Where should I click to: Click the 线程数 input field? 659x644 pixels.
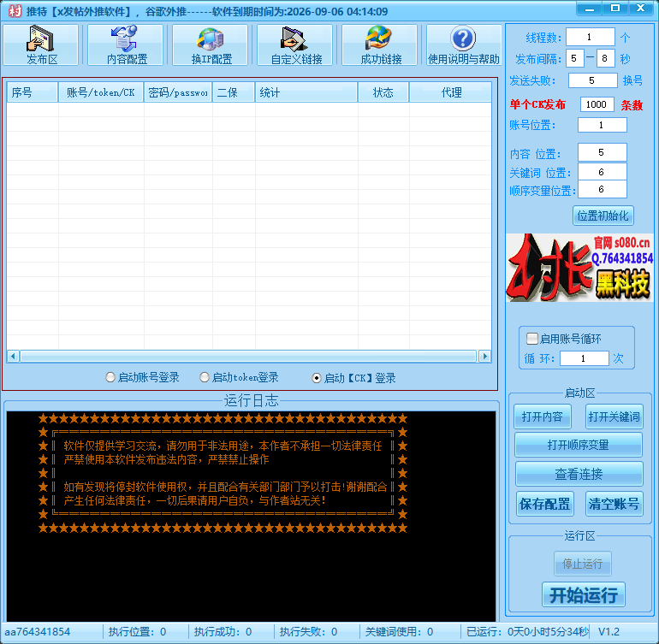(x=591, y=37)
